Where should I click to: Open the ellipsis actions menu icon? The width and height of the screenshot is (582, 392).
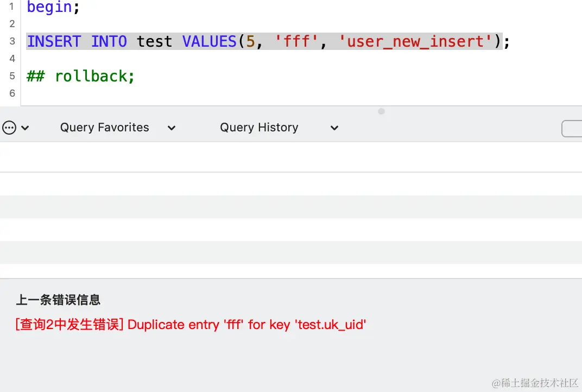tap(9, 128)
